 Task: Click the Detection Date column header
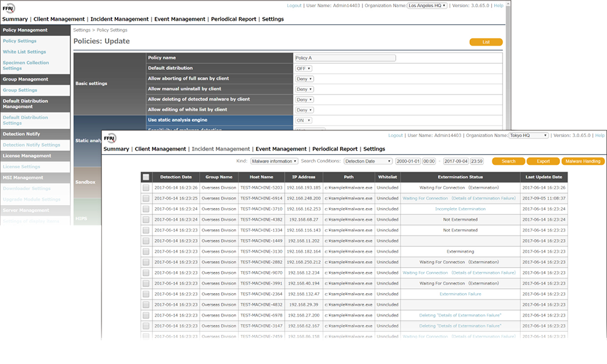[176, 177]
